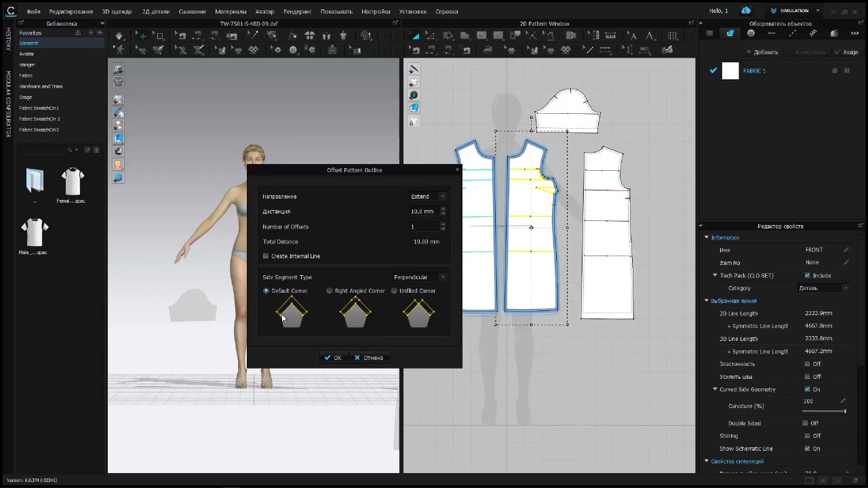Show the Fabric tab icon in Object Browser

click(x=730, y=33)
